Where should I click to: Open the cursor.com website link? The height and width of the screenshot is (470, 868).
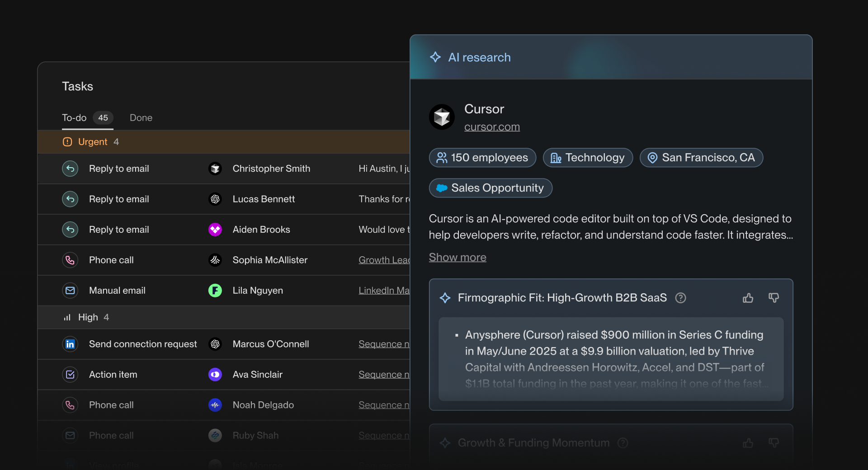492,127
